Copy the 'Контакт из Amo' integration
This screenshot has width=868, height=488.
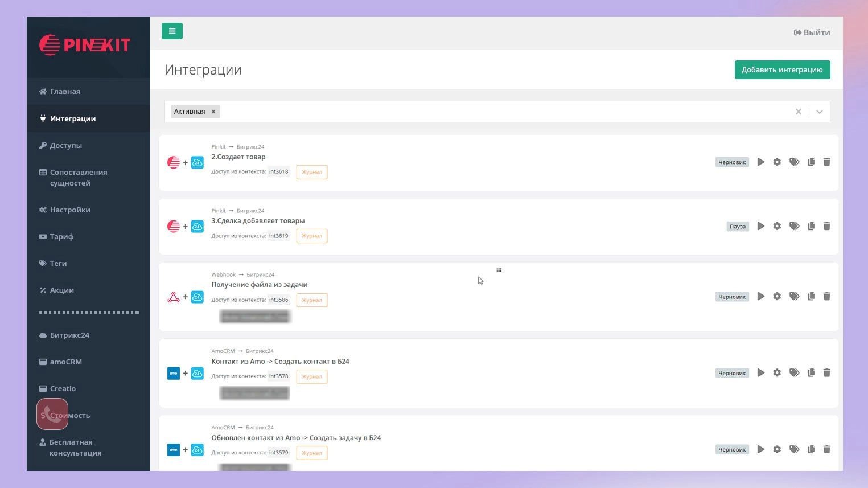coord(811,373)
